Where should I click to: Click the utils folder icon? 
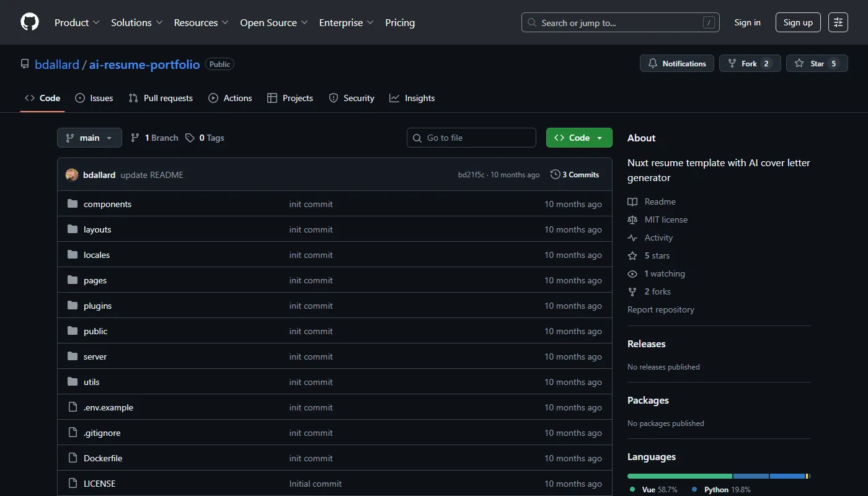point(73,382)
